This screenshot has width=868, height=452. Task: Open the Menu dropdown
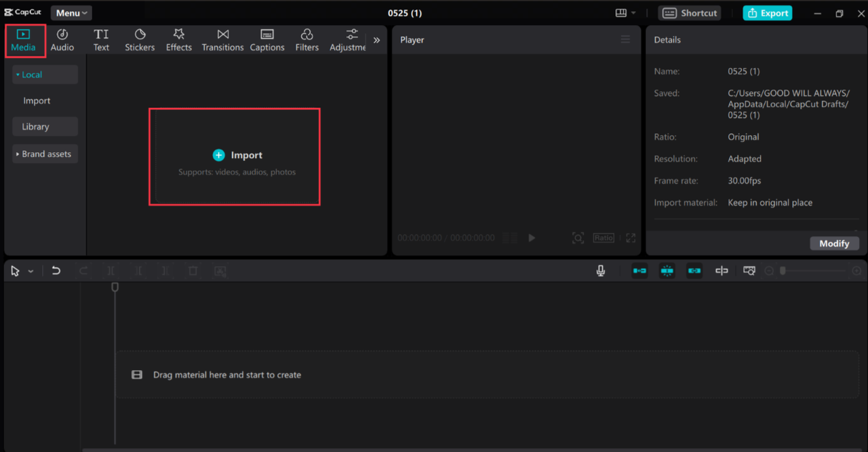[71, 13]
